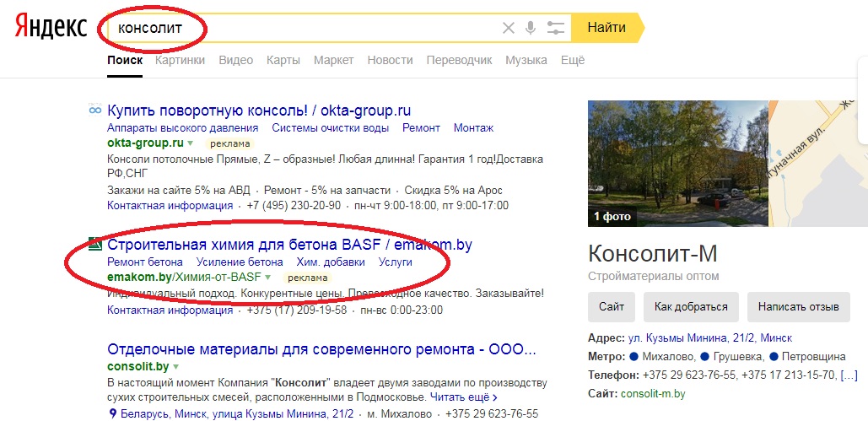Open address link ул. Кузьмы Минина, 21/2

pos(710,338)
